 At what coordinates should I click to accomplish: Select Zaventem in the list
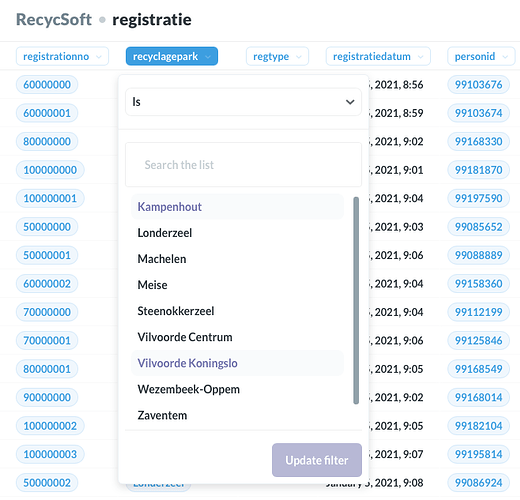237,415
